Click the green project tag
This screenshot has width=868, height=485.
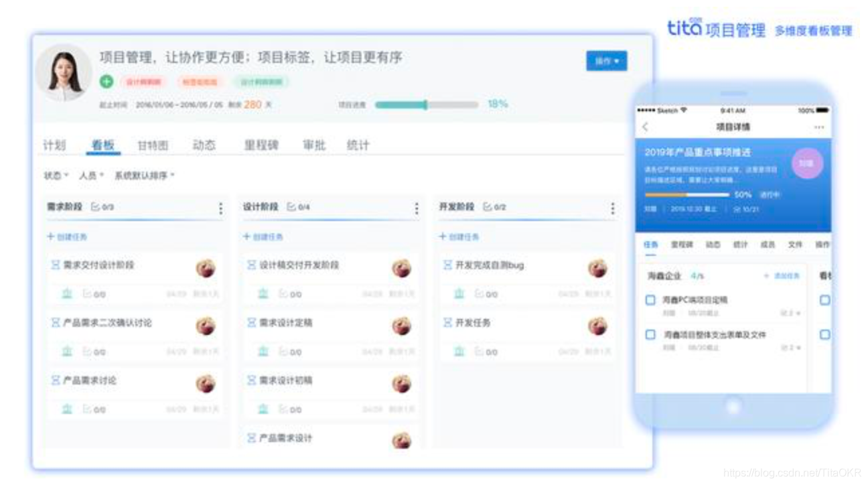[x=262, y=82]
